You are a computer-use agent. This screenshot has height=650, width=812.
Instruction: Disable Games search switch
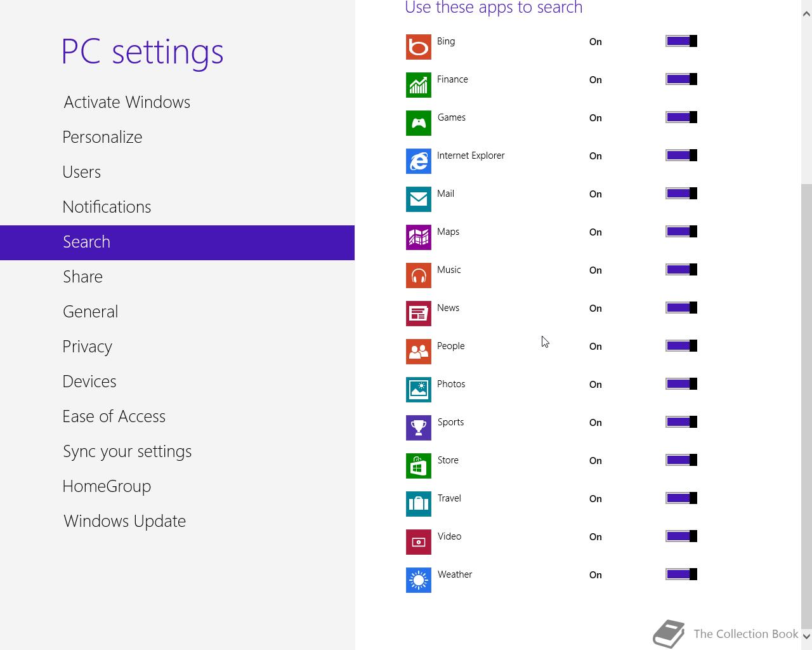[x=681, y=117]
